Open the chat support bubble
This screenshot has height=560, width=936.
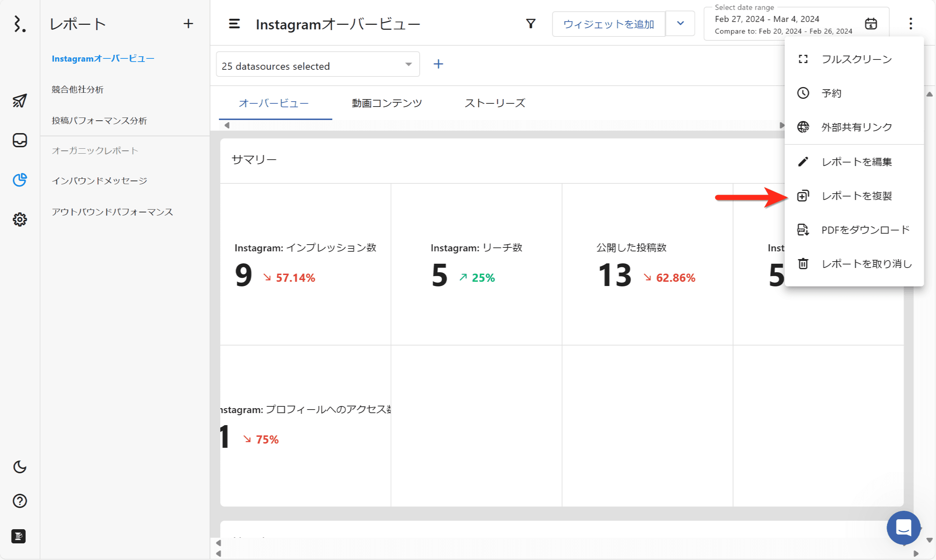903,527
